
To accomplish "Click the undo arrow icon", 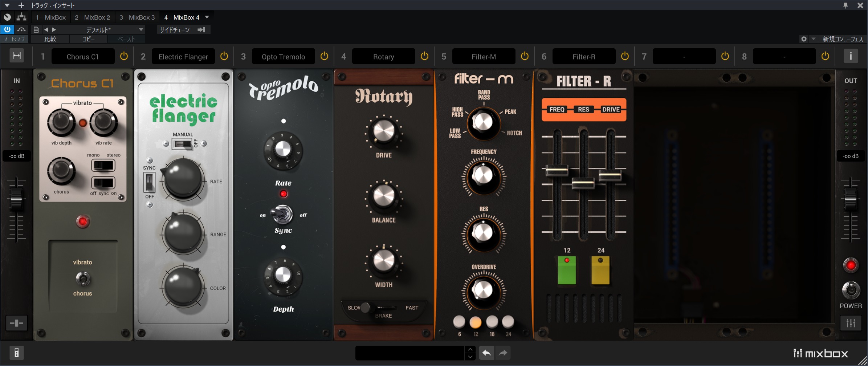I will coord(486,353).
